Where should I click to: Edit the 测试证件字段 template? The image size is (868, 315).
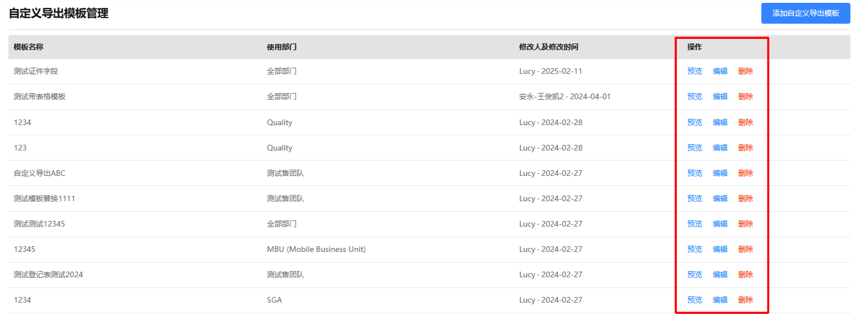coord(720,72)
